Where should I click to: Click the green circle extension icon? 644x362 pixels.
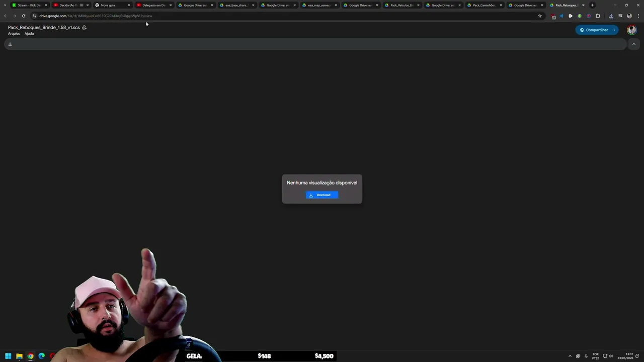[x=580, y=16]
